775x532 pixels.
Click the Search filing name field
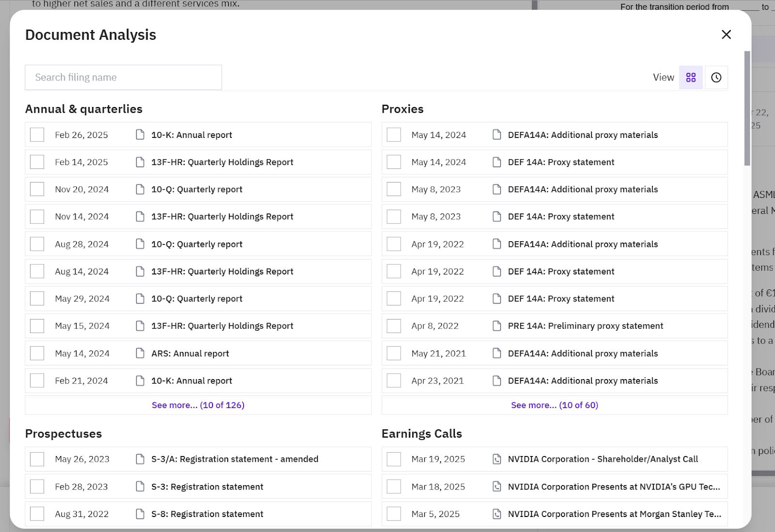tap(124, 77)
